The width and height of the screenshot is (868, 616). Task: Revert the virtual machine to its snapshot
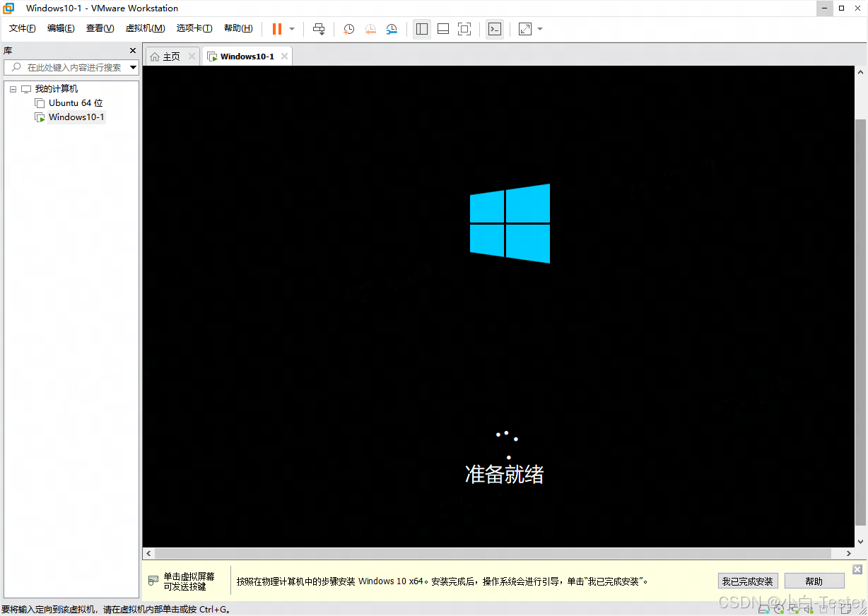point(370,29)
